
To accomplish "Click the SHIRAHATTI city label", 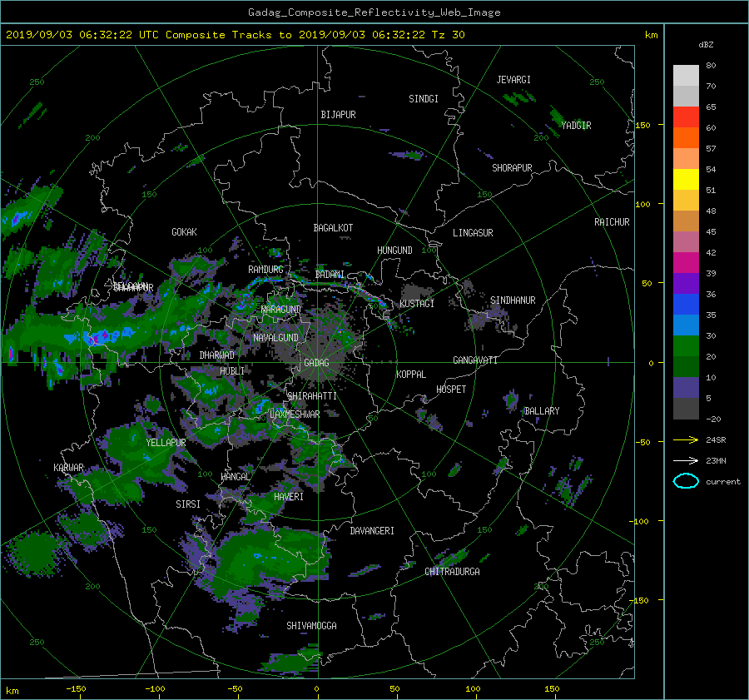I will tap(312, 396).
